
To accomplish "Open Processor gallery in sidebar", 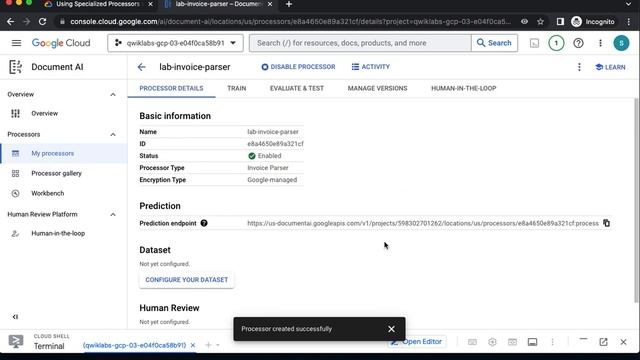I will tap(56, 173).
